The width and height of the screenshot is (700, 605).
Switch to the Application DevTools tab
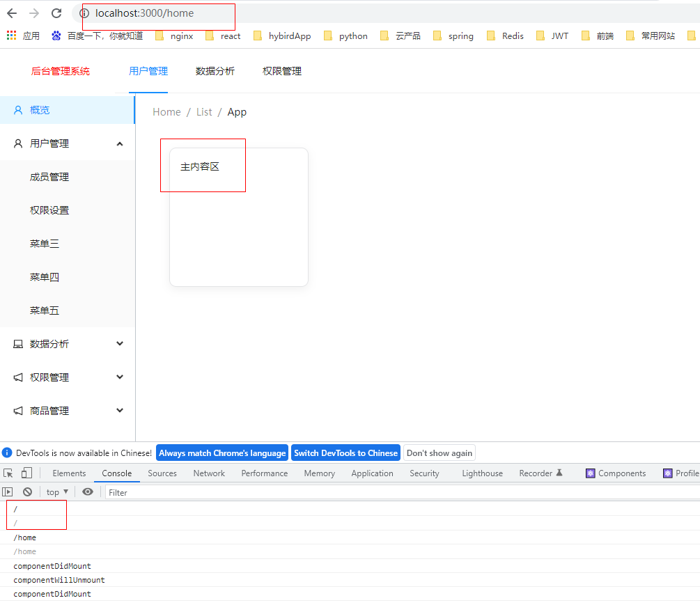click(x=372, y=473)
